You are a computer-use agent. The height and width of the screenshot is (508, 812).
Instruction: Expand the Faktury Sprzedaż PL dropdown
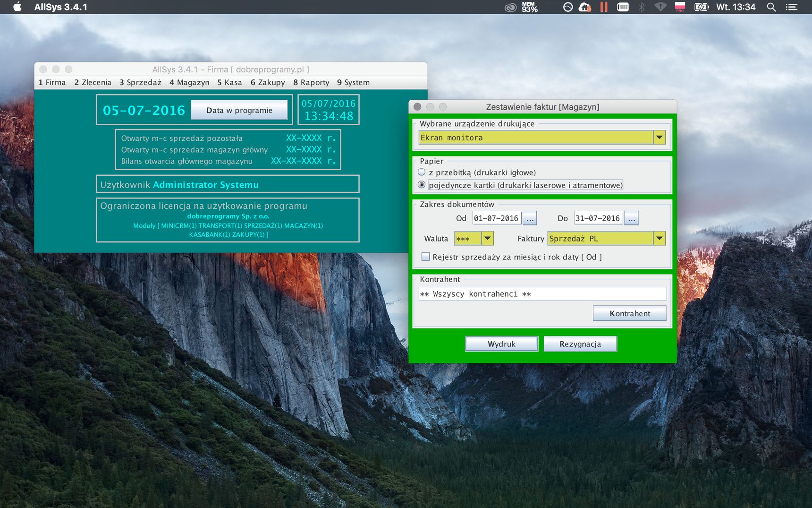(x=660, y=238)
